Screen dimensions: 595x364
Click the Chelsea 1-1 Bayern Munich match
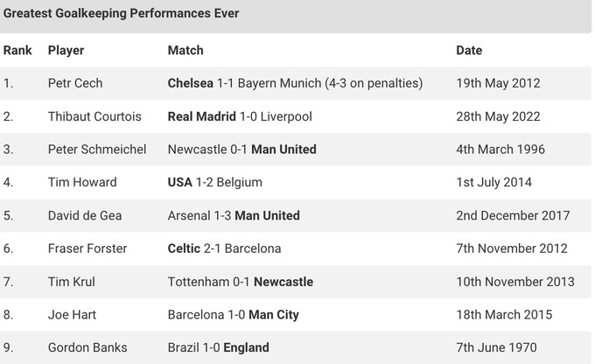[295, 83]
